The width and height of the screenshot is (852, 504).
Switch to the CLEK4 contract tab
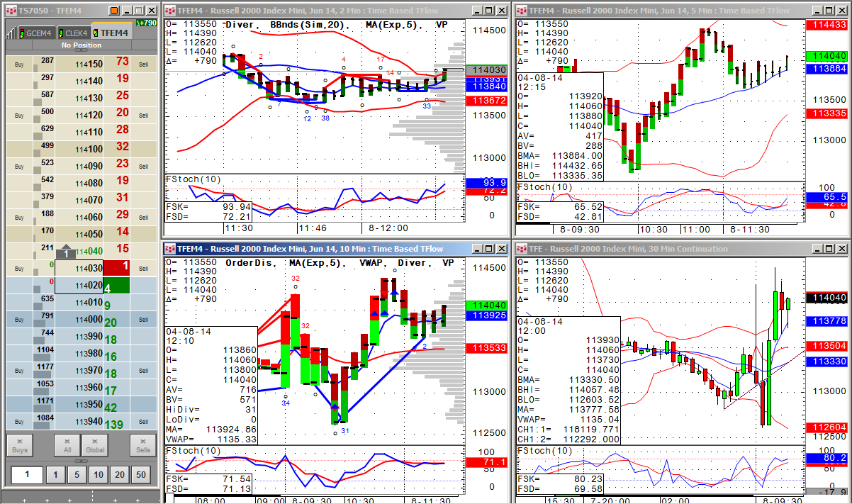[x=74, y=33]
